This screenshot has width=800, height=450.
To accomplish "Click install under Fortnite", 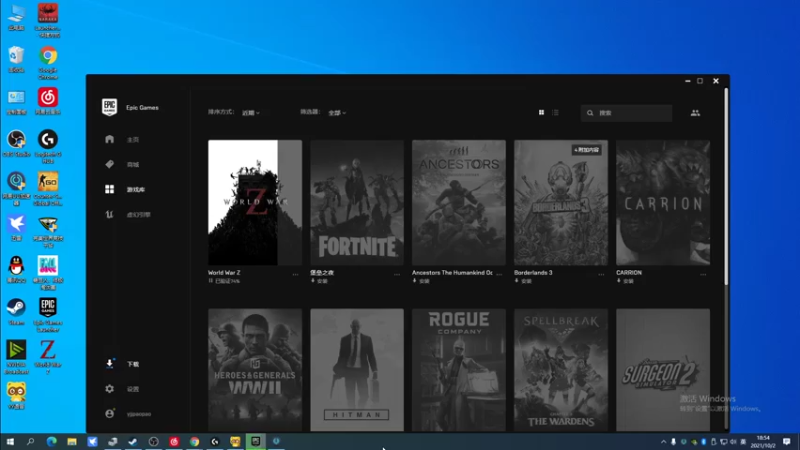I will pos(319,281).
